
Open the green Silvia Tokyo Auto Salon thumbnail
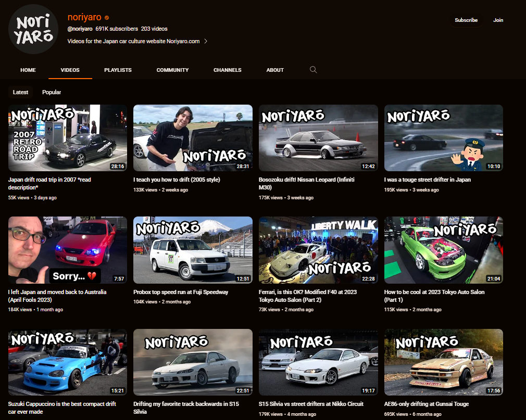(x=444, y=250)
